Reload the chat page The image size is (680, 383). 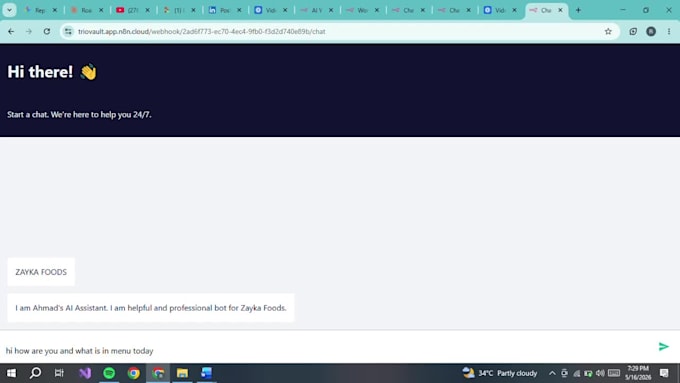(47, 31)
